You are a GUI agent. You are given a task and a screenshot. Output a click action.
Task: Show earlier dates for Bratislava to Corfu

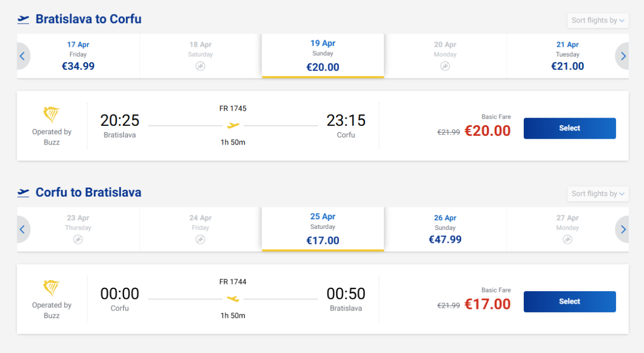click(23, 56)
